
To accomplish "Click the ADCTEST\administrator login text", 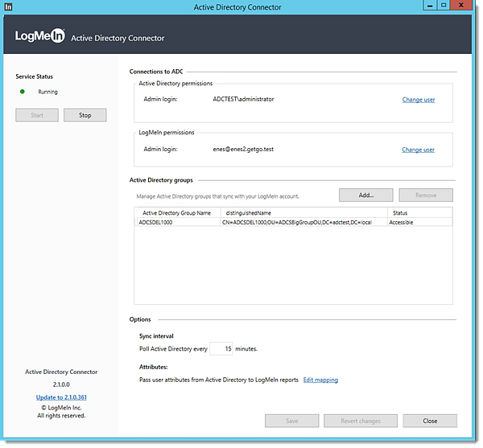I will [243, 99].
